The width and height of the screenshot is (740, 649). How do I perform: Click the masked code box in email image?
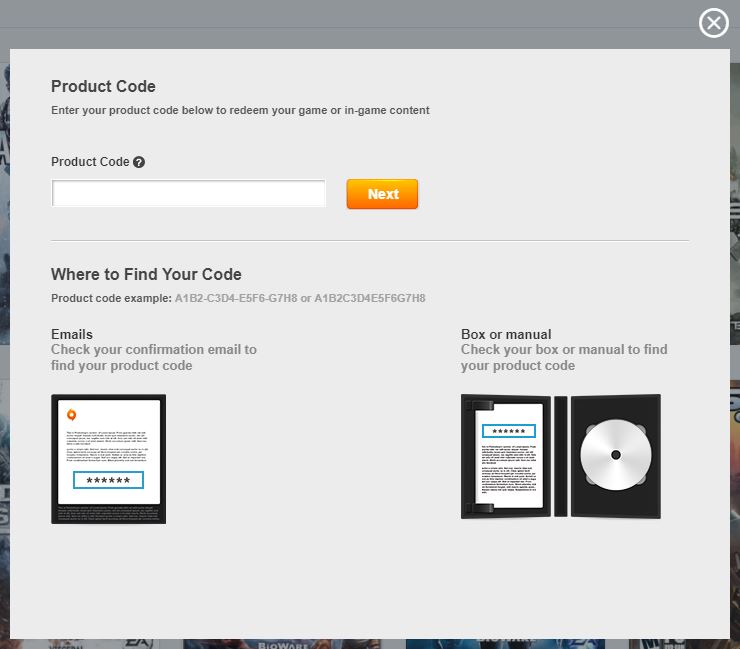pos(108,480)
